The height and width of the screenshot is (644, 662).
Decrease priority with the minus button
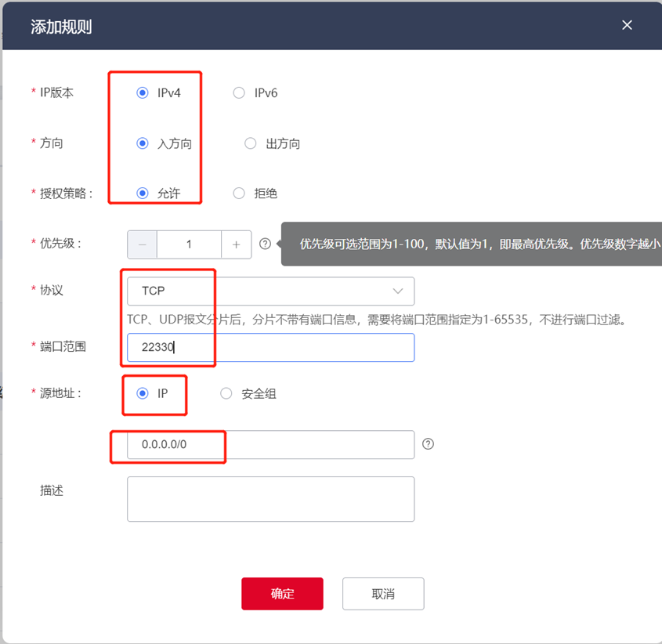(143, 244)
